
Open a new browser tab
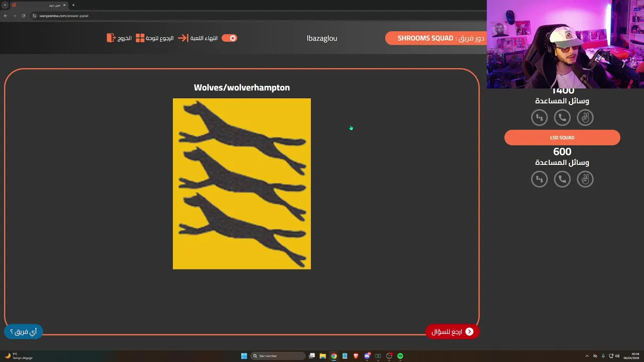73,5
